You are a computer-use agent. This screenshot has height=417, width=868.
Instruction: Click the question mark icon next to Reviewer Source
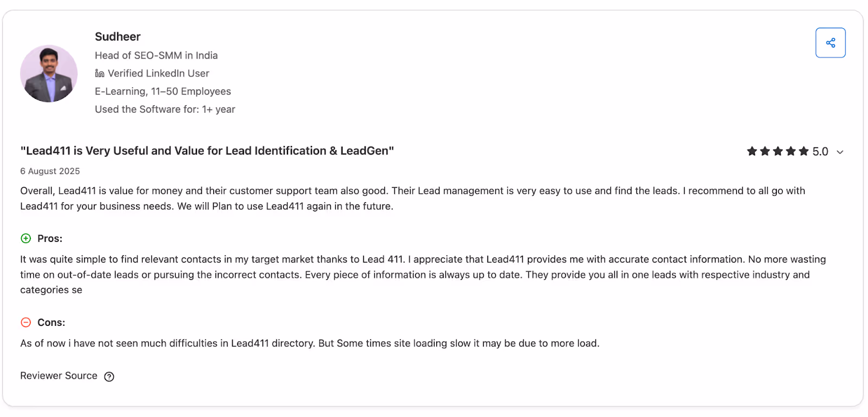108,376
